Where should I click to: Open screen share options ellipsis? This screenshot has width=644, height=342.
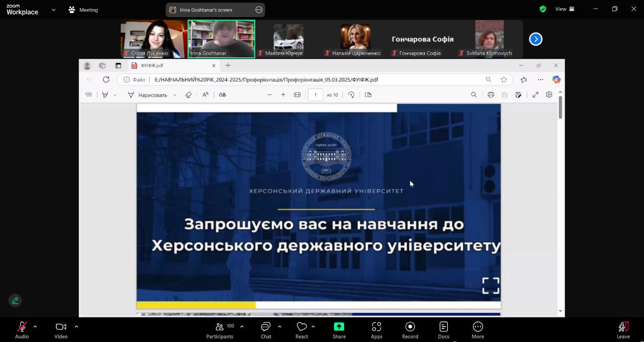coord(259,10)
